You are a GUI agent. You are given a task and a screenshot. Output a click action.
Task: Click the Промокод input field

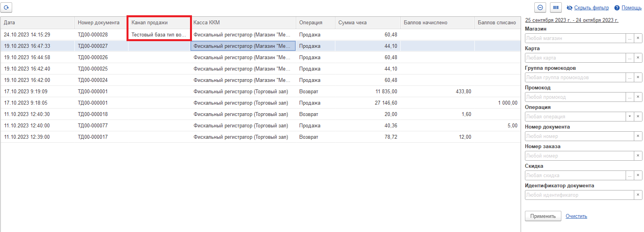coord(575,97)
